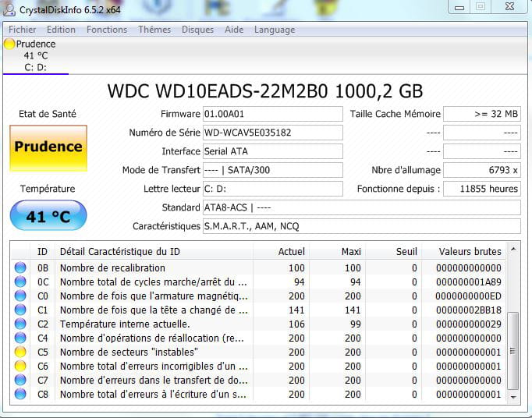Viewport: 532px width, 418px height.
Task: Select the Nombre de recalibration row
Action: tap(258, 267)
